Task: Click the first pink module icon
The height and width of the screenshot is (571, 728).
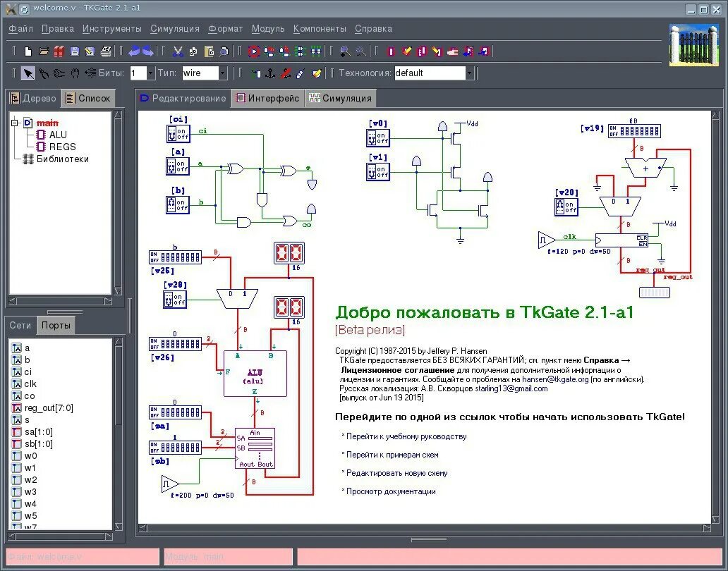Action: 391,51
